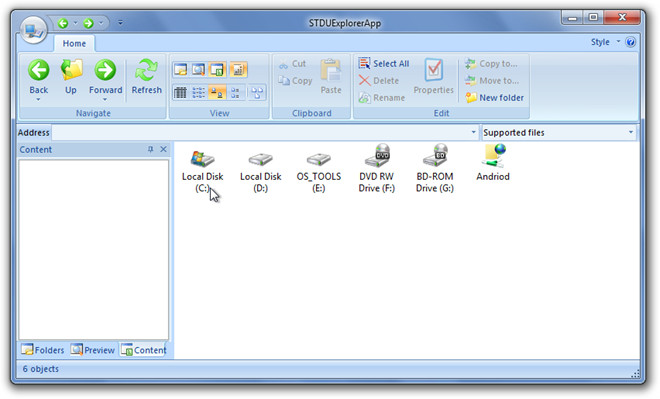
Task: Refresh the current folder view
Action: point(146,77)
